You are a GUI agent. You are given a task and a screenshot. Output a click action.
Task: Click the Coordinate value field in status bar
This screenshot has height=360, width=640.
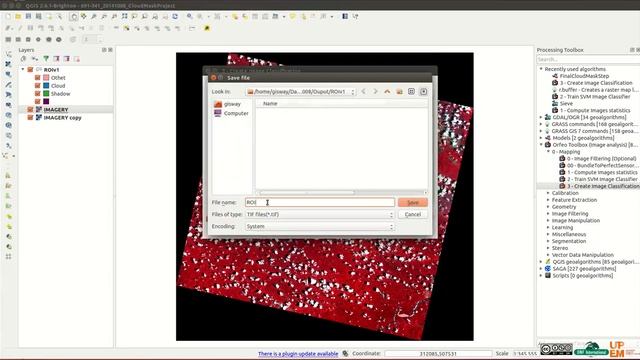coord(438,353)
